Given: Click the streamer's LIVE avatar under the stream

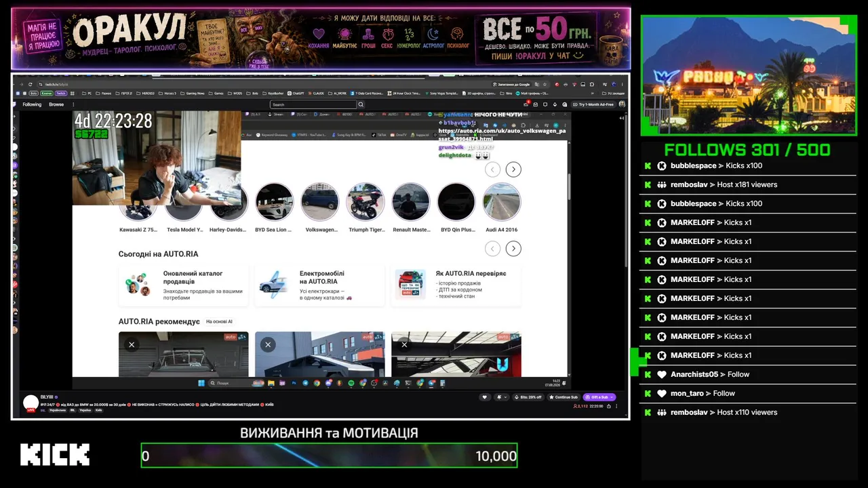Looking at the screenshot, I should [31, 404].
